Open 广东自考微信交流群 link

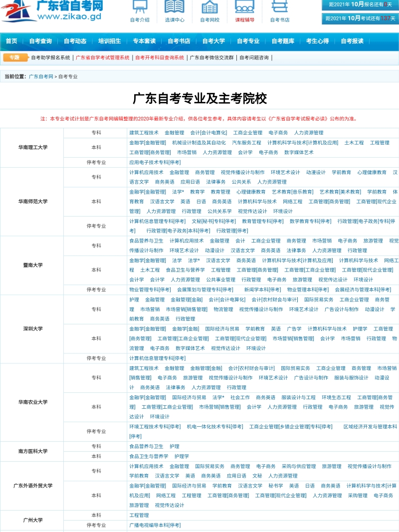click(211, 58)
